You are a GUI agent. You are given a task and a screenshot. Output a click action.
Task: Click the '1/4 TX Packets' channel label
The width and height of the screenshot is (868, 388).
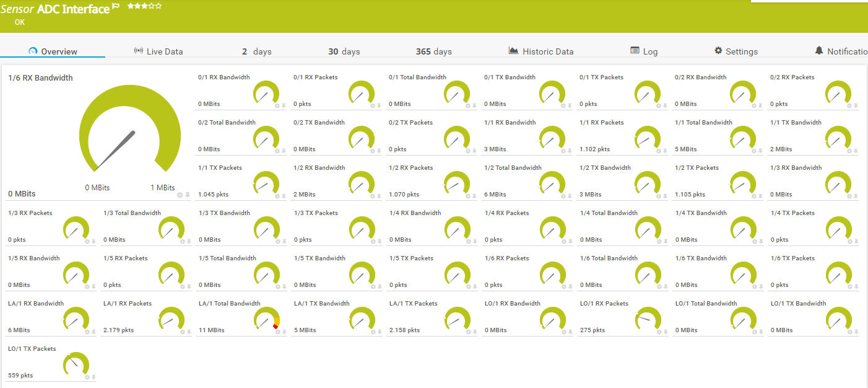[793, 213]
